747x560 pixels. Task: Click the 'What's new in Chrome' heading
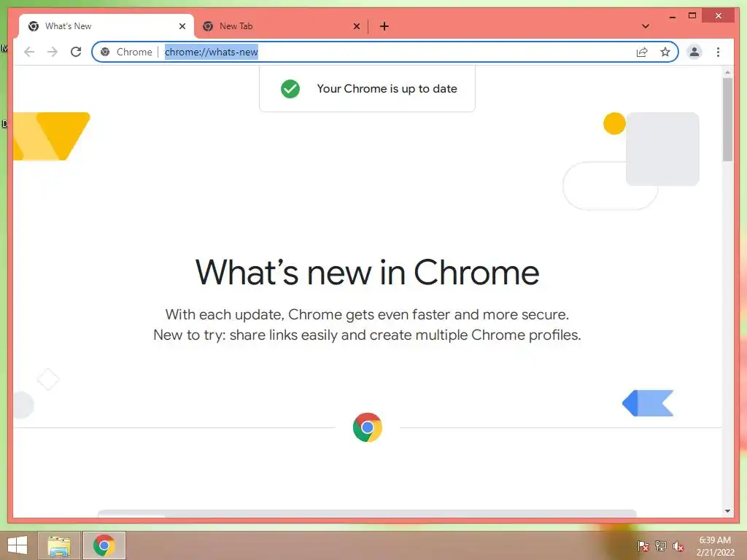coord(368,272)
